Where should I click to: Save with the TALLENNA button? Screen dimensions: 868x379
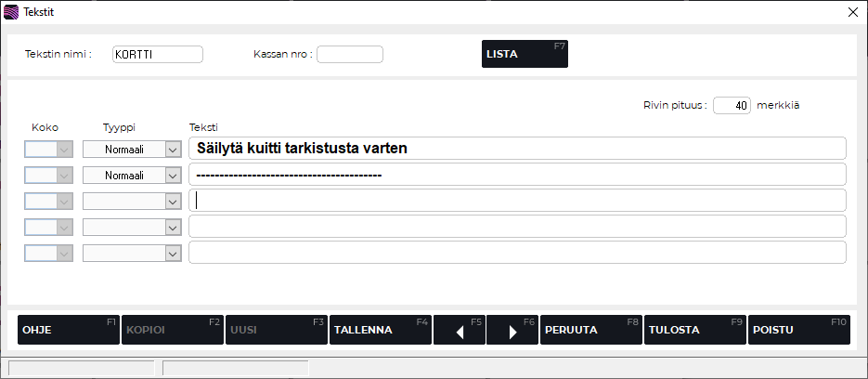click(x=381, y=330)
